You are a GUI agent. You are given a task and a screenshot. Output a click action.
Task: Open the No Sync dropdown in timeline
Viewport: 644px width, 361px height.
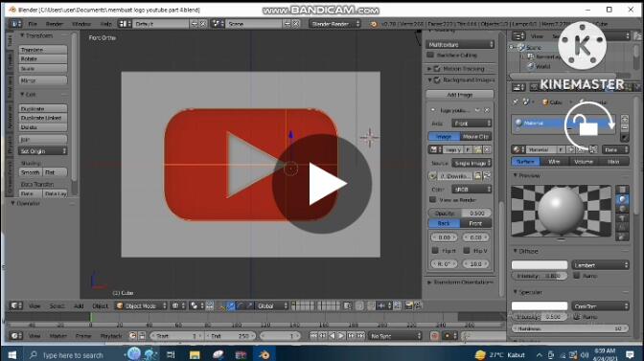[x=395, y=336]
